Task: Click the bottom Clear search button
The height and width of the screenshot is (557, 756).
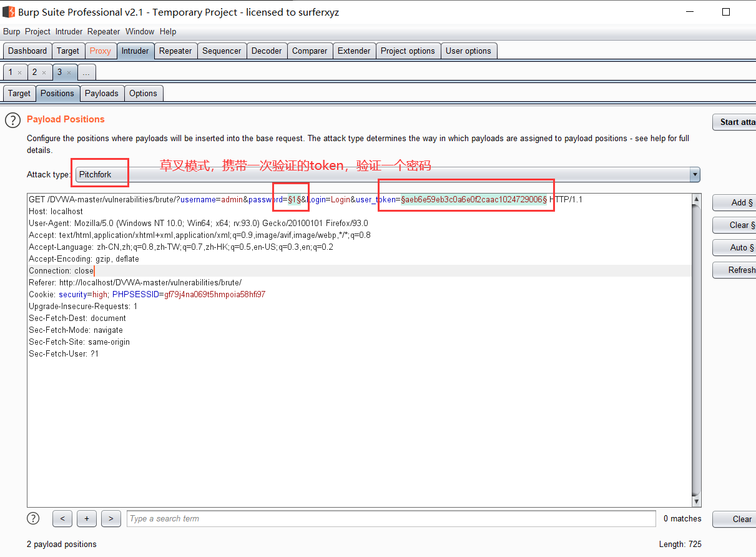Action: (x=734, y=519)
